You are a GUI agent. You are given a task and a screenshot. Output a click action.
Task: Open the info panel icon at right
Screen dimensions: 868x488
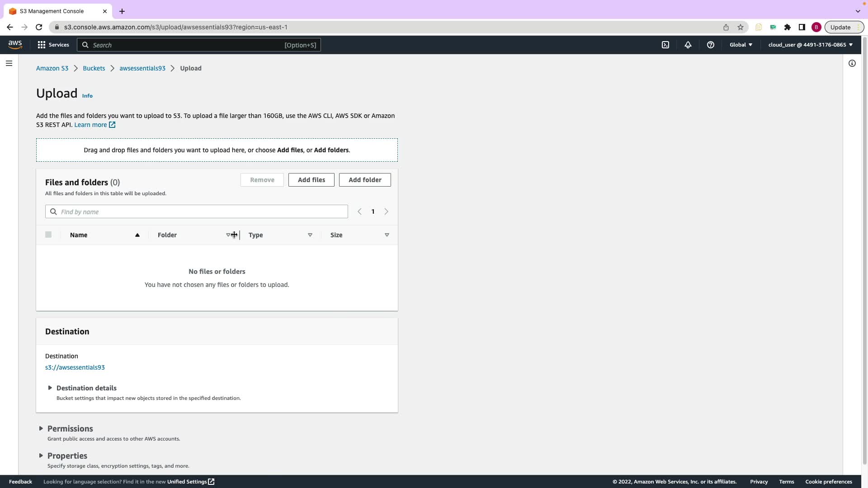pyautogui.click(x=852, y=63)
